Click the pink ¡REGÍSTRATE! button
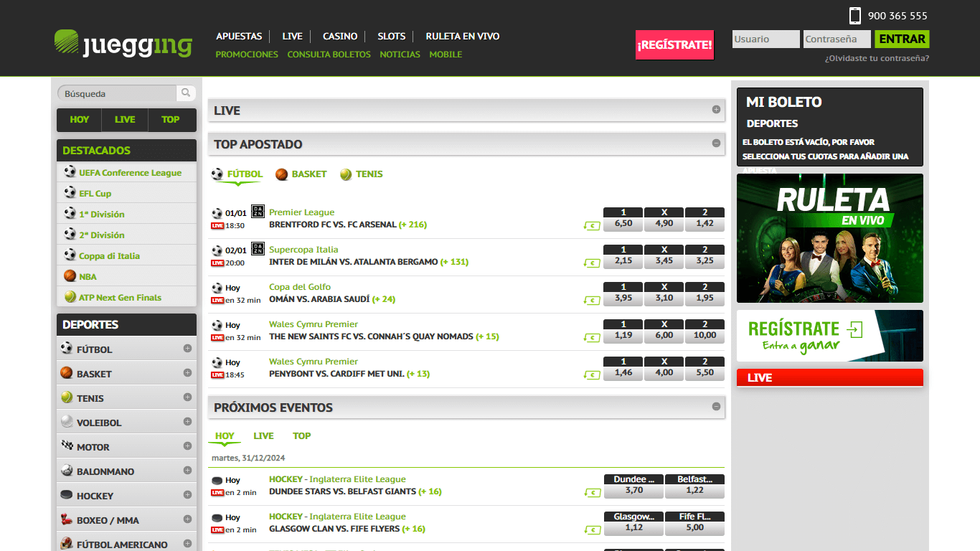Image resolution: width=980 pixels, height=551 pixels. click(x=674, y=44)
